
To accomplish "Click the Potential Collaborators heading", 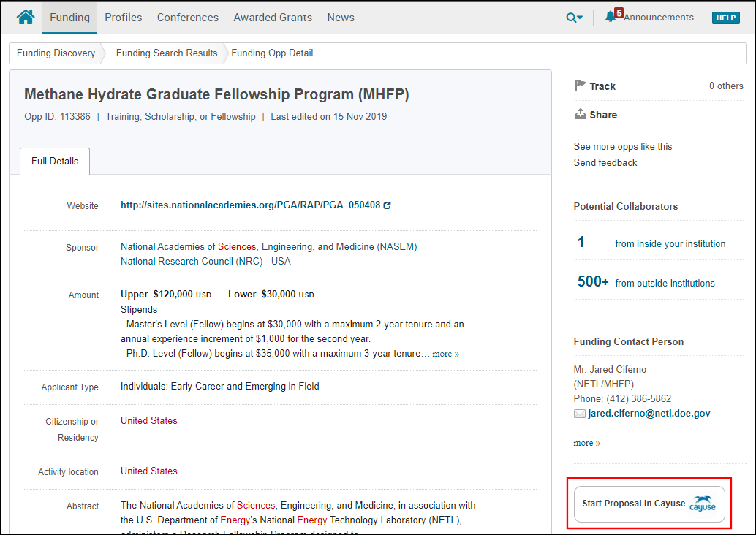I will [x=626, y=206].
